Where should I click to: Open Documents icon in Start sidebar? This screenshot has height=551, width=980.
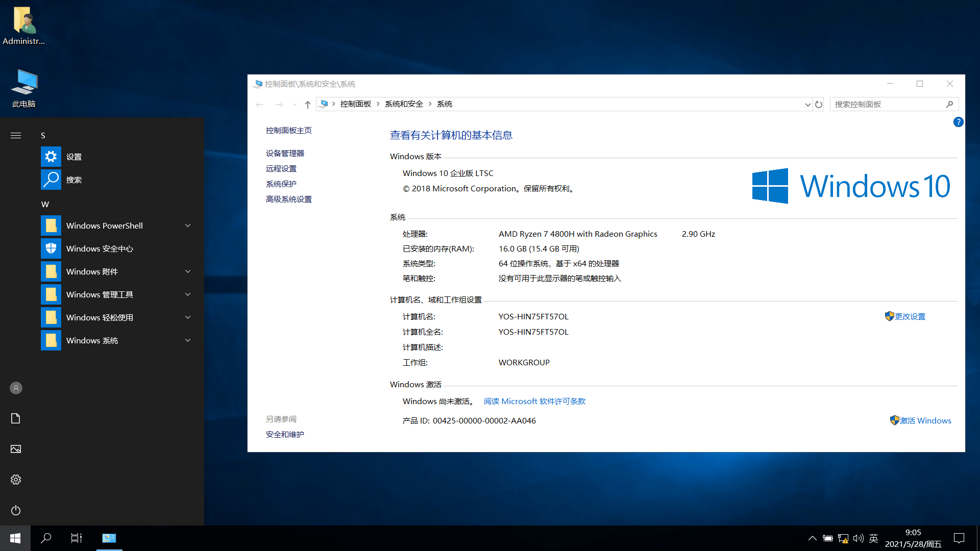(x=16, y=418)
